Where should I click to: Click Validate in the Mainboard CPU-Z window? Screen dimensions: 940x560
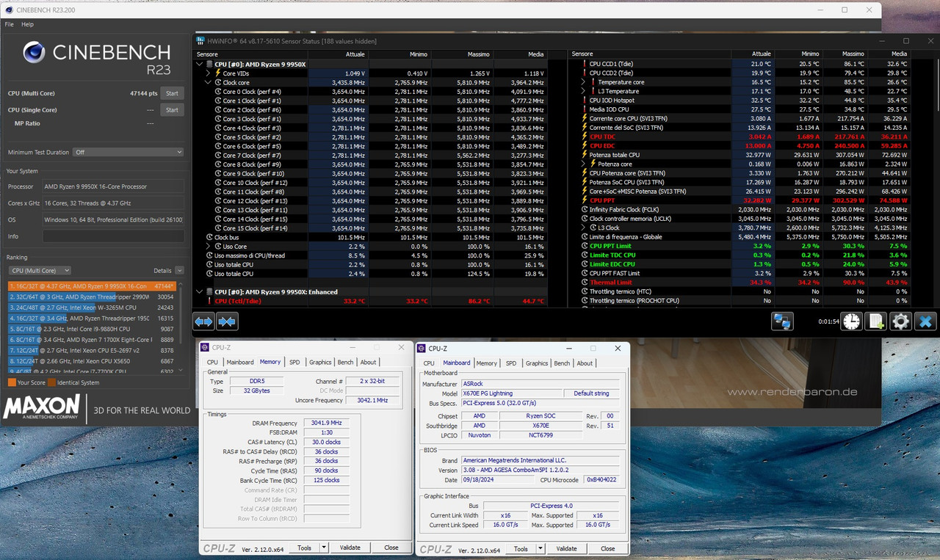pyautogui.click(x=566, y=548)
